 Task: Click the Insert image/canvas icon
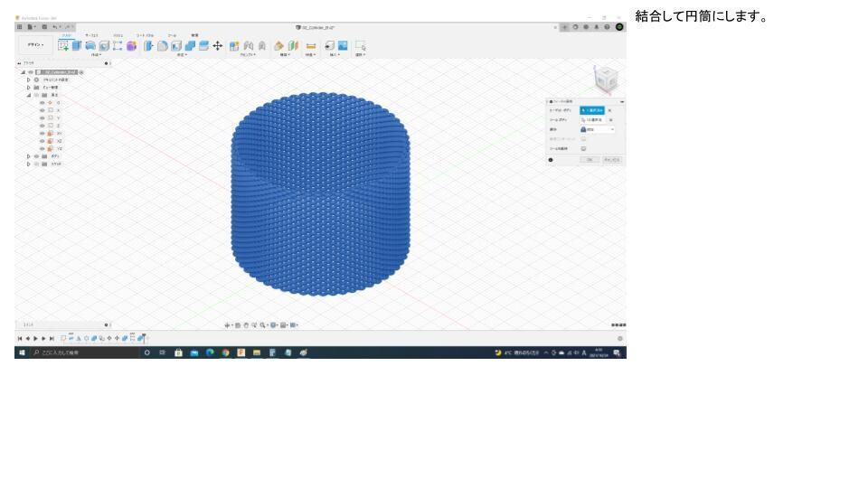pos(344,46)
